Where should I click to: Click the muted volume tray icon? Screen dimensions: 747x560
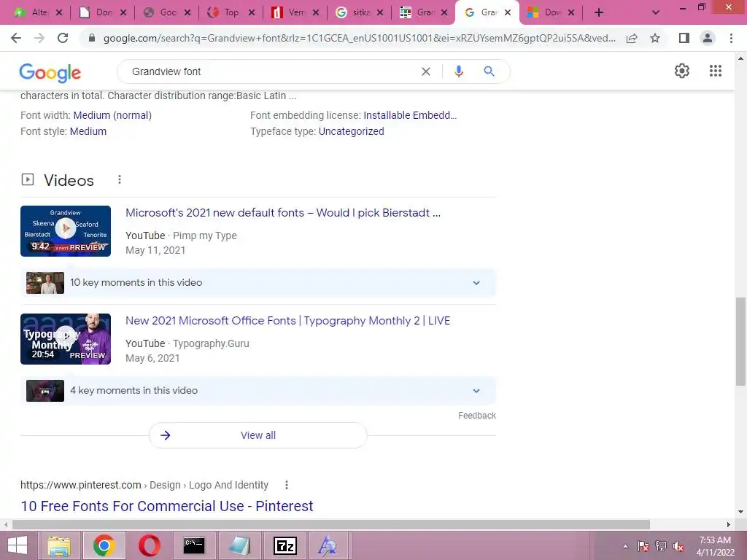pos(678,547)
